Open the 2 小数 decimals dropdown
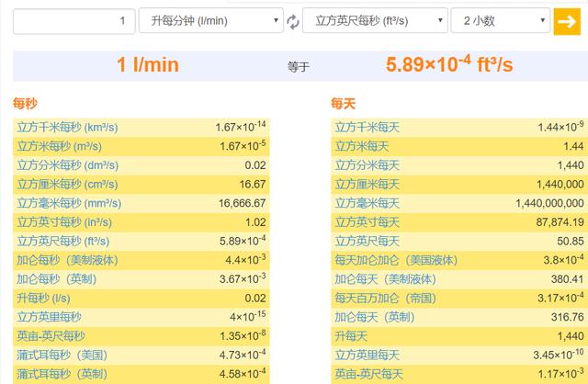This screenshot has width=588, height=384. [500, 20]
